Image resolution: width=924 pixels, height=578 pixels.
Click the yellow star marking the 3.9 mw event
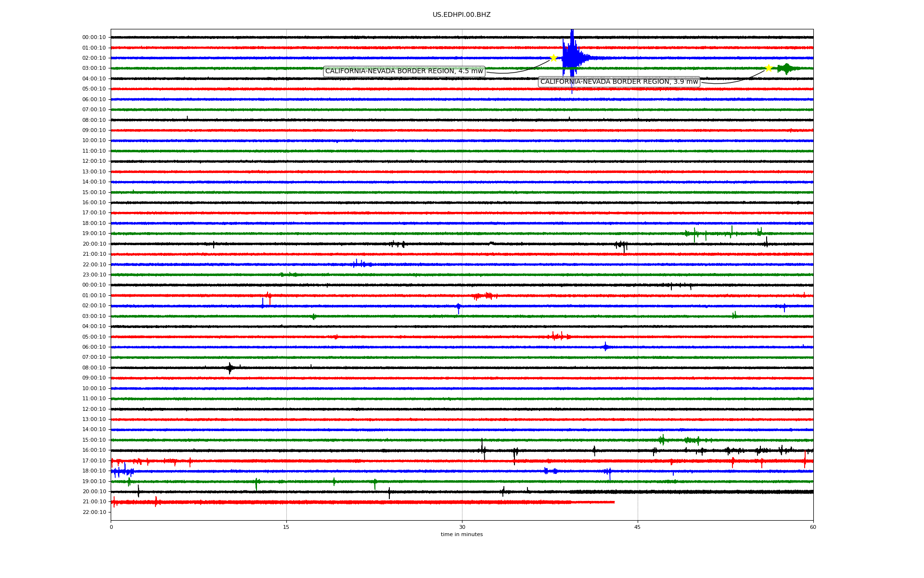click(769, 68)
